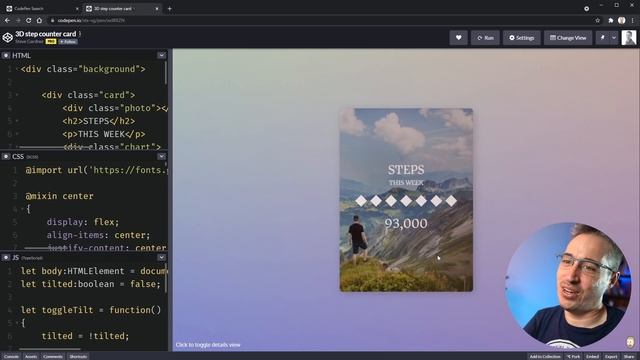Open JS editor settings gear
640x360 pixels.
tap(6, 258)
